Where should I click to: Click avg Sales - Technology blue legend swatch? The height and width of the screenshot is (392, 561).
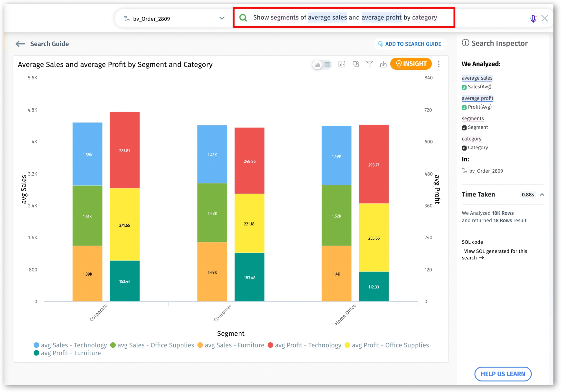(36, 345)
